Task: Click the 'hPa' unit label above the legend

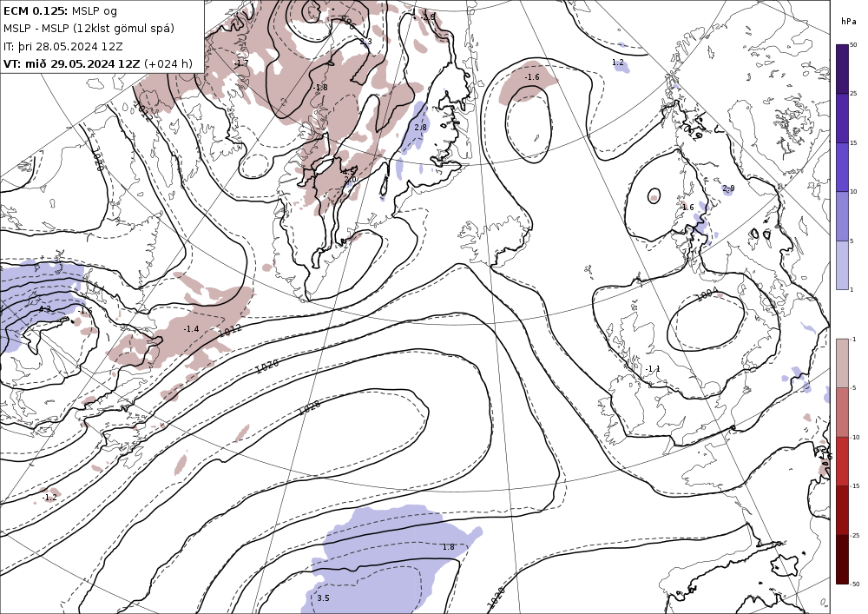Action: [848, 22]
